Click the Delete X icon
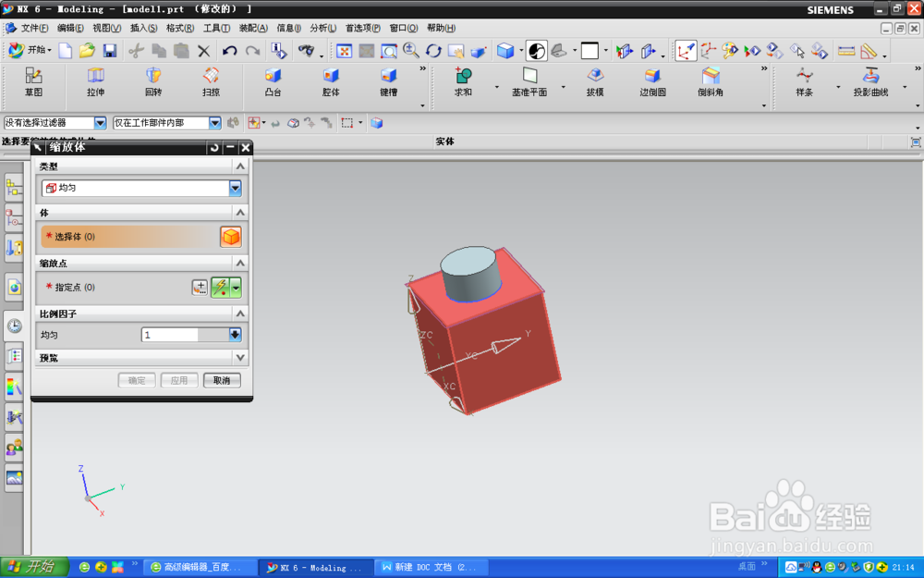Image resolution: width=924 pixels, height=578 pixels. click(203, 51)
